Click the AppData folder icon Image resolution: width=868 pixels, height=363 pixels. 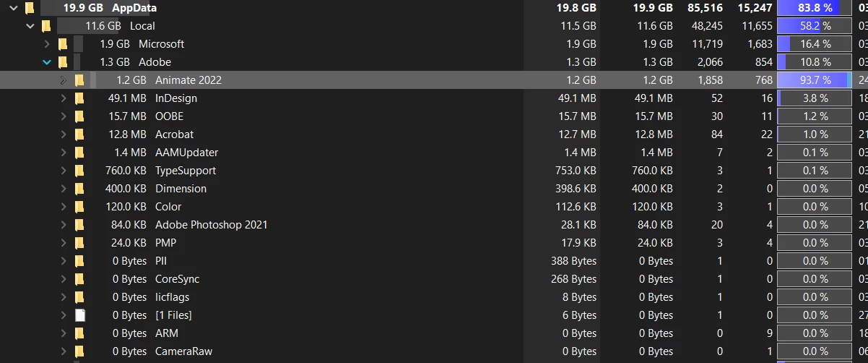[x=29, y=8]
